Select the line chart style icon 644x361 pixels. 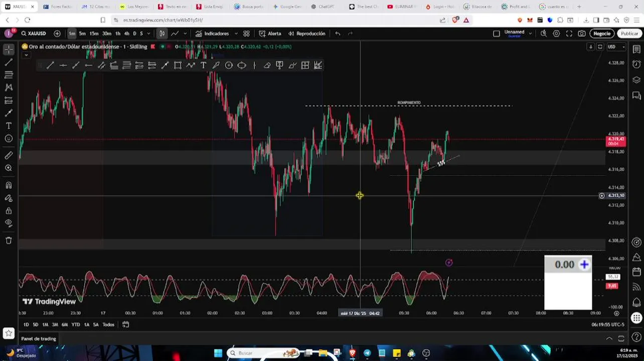pos(175,34)
